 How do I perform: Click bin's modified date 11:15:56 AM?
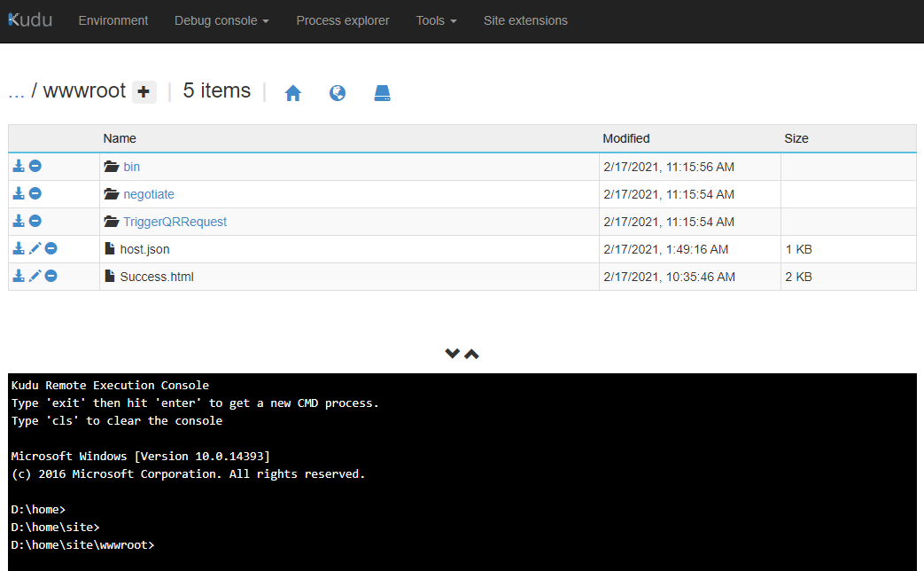669,167
